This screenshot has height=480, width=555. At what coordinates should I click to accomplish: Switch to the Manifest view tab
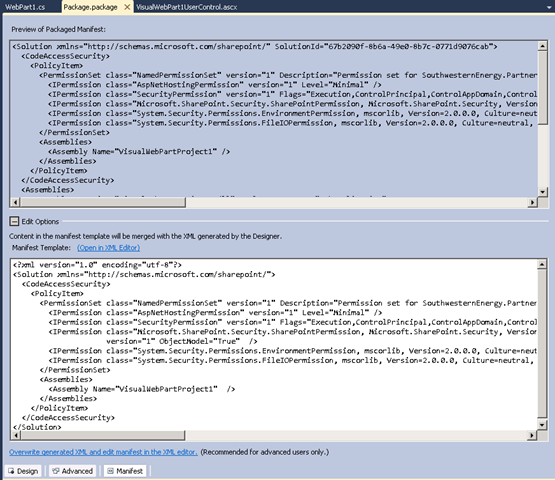[x=125, y=471]
